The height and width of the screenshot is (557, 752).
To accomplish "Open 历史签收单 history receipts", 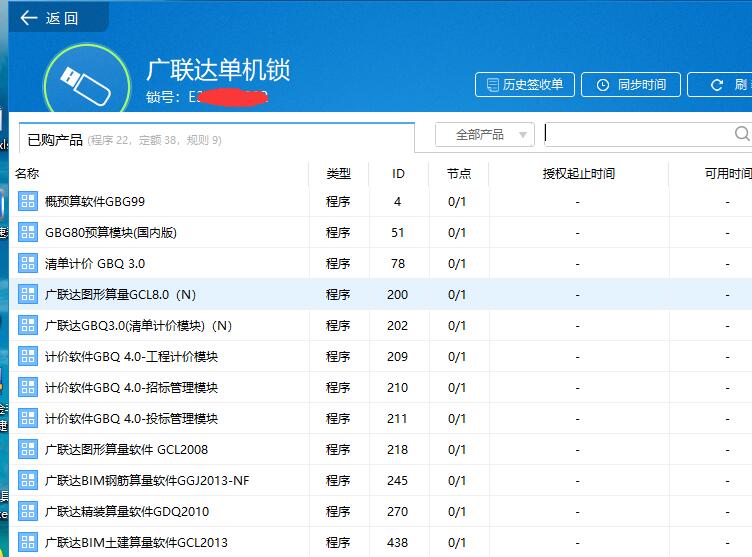I will point(525,85).
